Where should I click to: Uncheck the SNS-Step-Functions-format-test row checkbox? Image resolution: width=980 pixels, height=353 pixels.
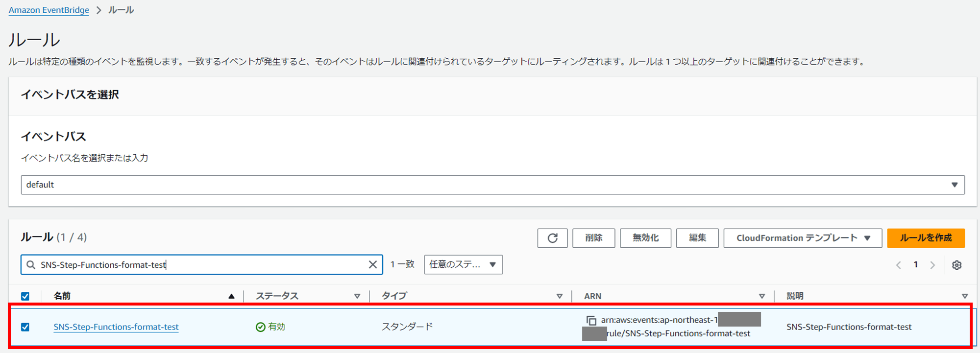click(25, 327)
